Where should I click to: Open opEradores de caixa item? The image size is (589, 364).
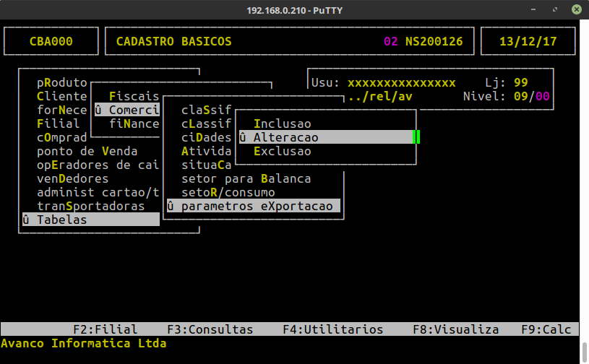(x=98, y=165)
